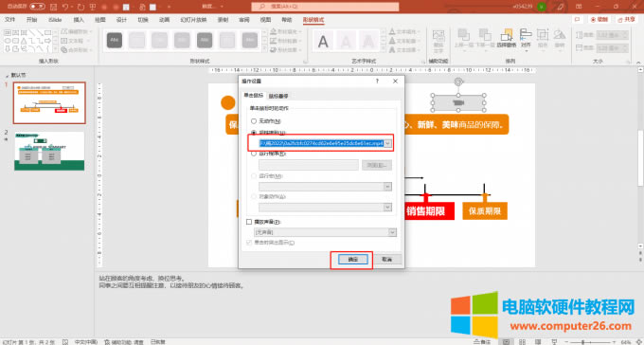Check the Play sound (播放声音) checkbox
644x345 pixels.
tap(249, 222)
